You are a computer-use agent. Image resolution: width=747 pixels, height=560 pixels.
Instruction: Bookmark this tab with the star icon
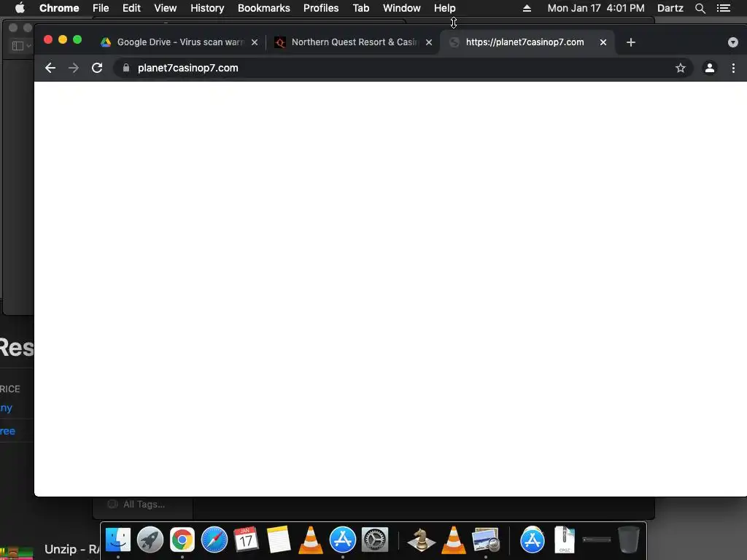(681, 68)
